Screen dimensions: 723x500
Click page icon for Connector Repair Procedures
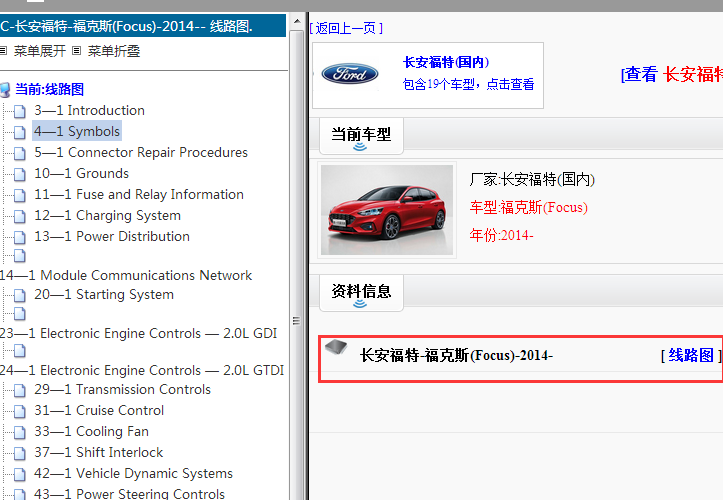click(x=19, y=153)
